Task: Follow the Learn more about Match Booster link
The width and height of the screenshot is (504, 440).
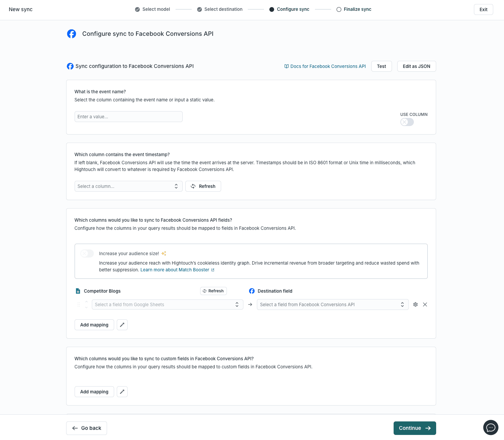Action: [175, 270]
